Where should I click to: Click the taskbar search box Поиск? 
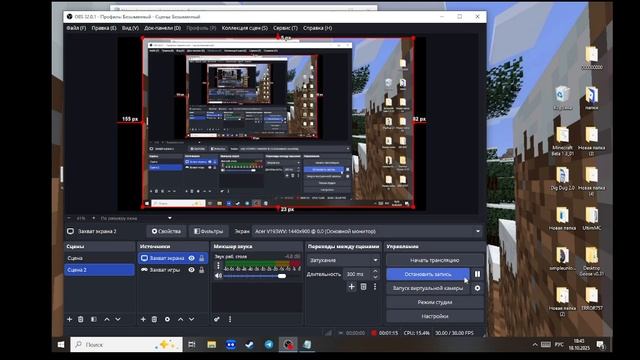pyautogui.click(x=126, y=344)
